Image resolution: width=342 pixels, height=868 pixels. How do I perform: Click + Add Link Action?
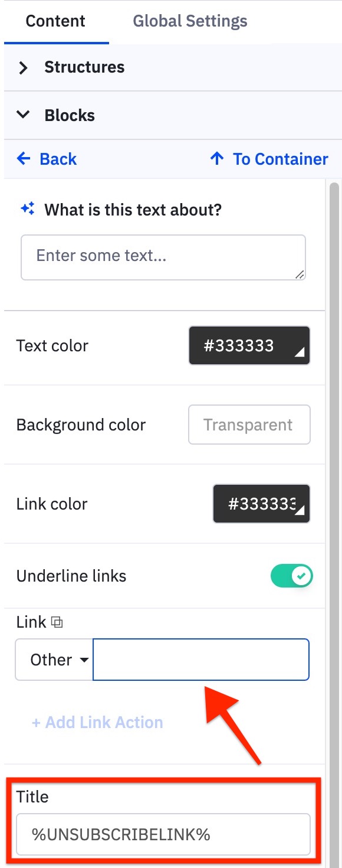tap(97, 722)
